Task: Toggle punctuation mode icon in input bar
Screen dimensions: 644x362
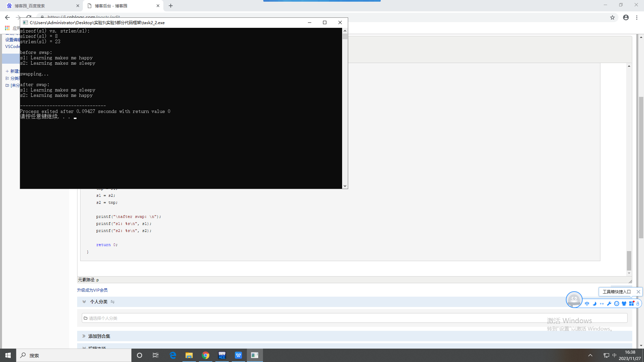Action: (602, 304)
